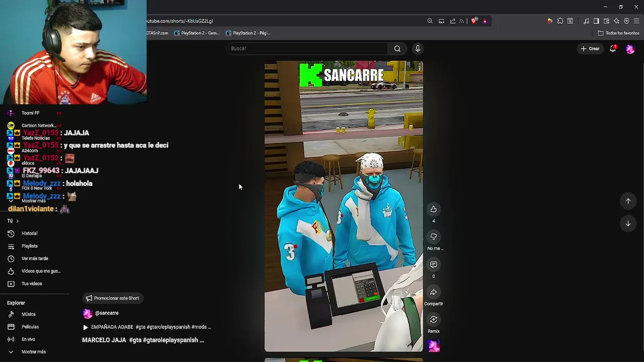
Task: Open PlayStation 2 - Gam... bookmark
Action: coord(197,33)
